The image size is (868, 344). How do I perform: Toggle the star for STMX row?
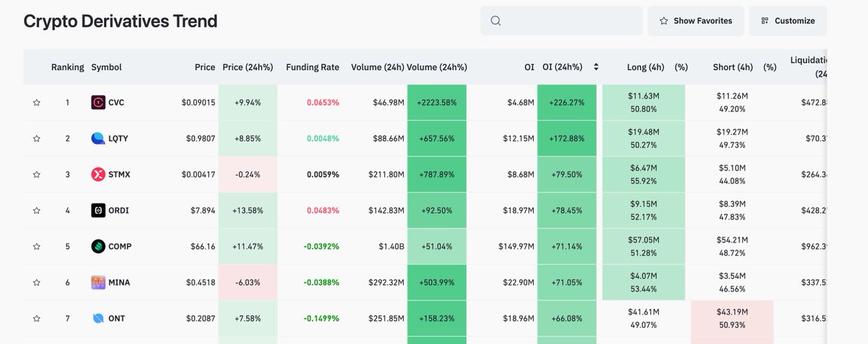point(36,174)
